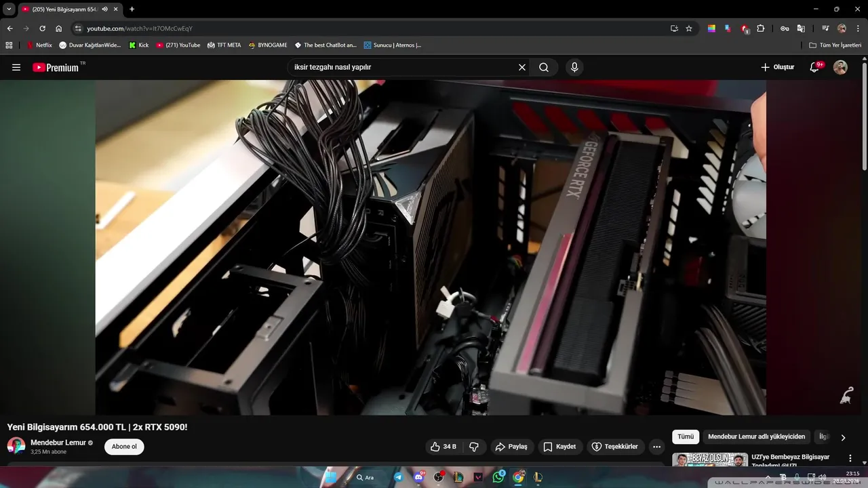868x488 pixels.
Task: Open the taskbar Ara search box
Action: click(368, 477)
